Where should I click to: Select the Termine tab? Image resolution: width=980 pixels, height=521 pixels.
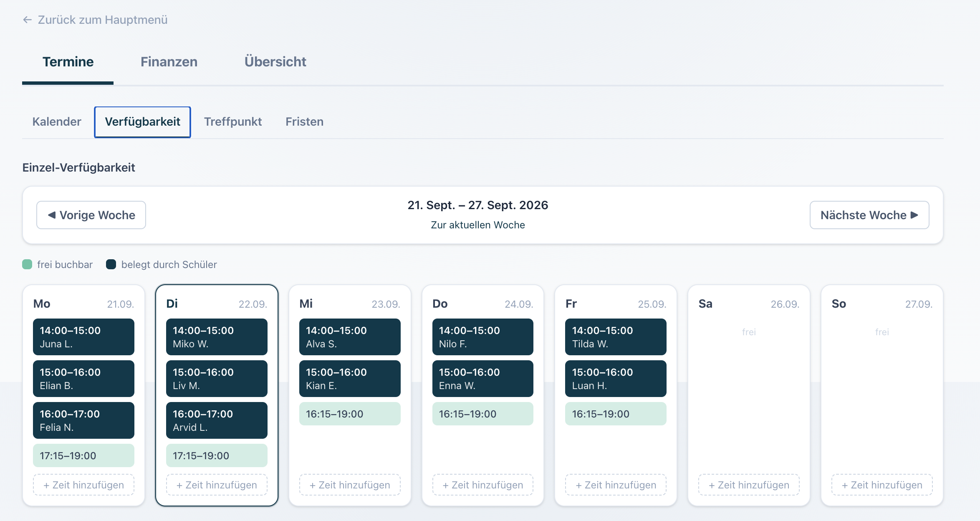pyautogui.click(x=68, y=62)
